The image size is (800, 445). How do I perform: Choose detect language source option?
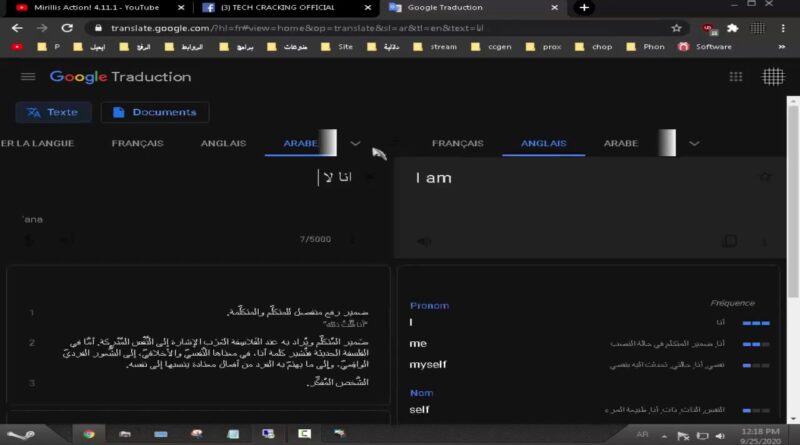37,143
